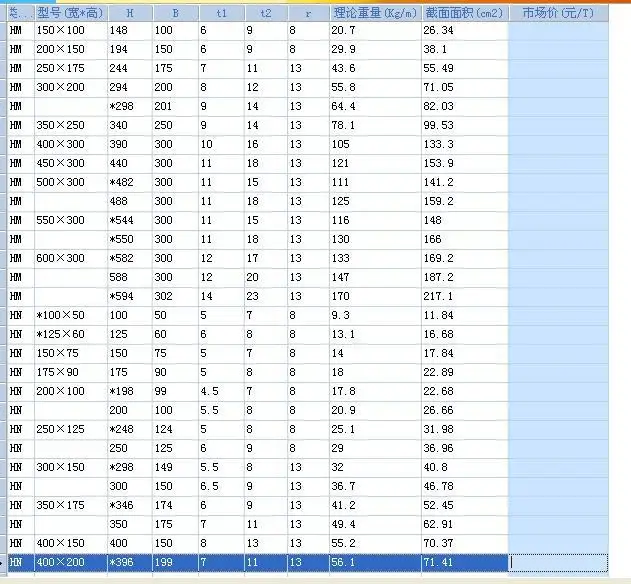
Task: Click H value 588
Action: tap(118, 277)
